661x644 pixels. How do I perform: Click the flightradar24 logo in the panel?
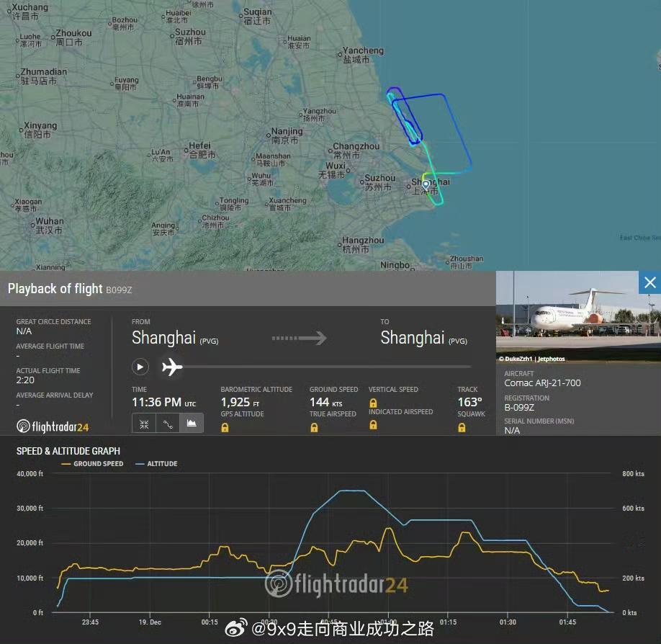[x=53, y=426]
